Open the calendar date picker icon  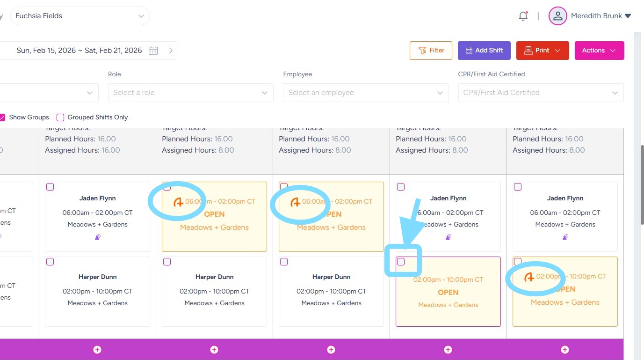tap(153, 51)
